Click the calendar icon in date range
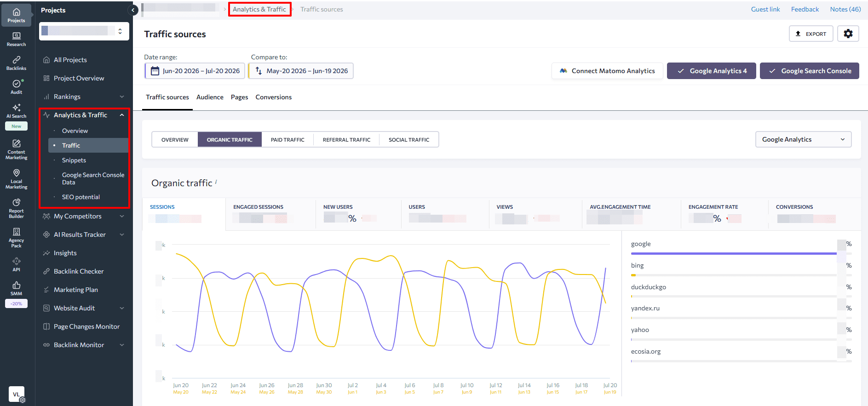Screen dimensions: 868x406 tap(155, 71)
